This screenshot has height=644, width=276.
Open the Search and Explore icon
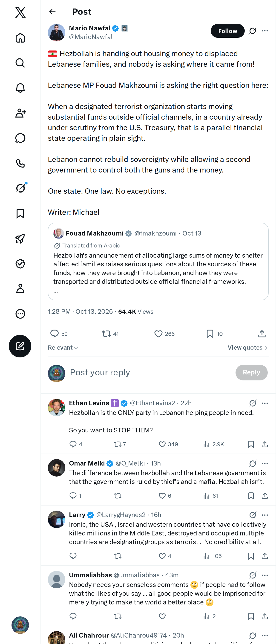pos(20,63)
